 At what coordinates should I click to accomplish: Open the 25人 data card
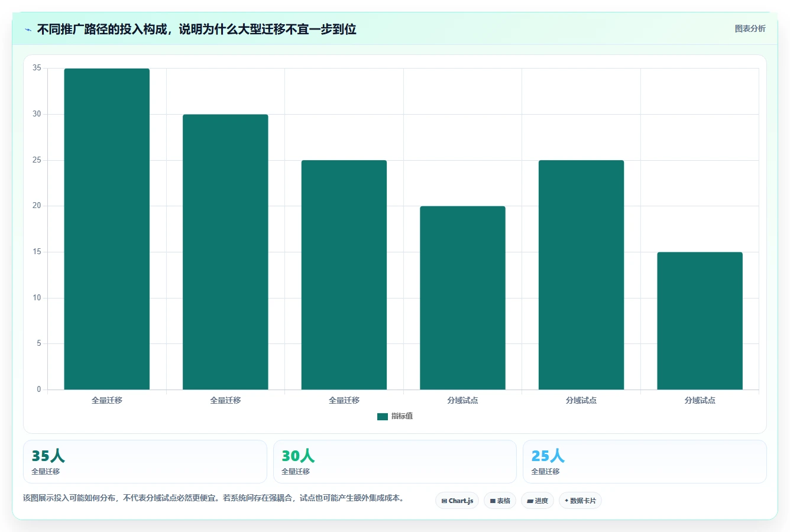point(645,462)
